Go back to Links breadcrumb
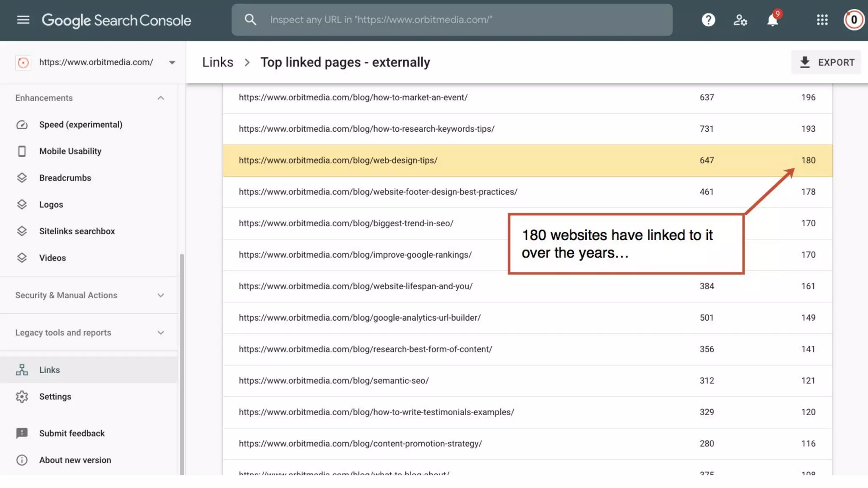The width and height of the screenshot is (868, 488). point(217,62)
